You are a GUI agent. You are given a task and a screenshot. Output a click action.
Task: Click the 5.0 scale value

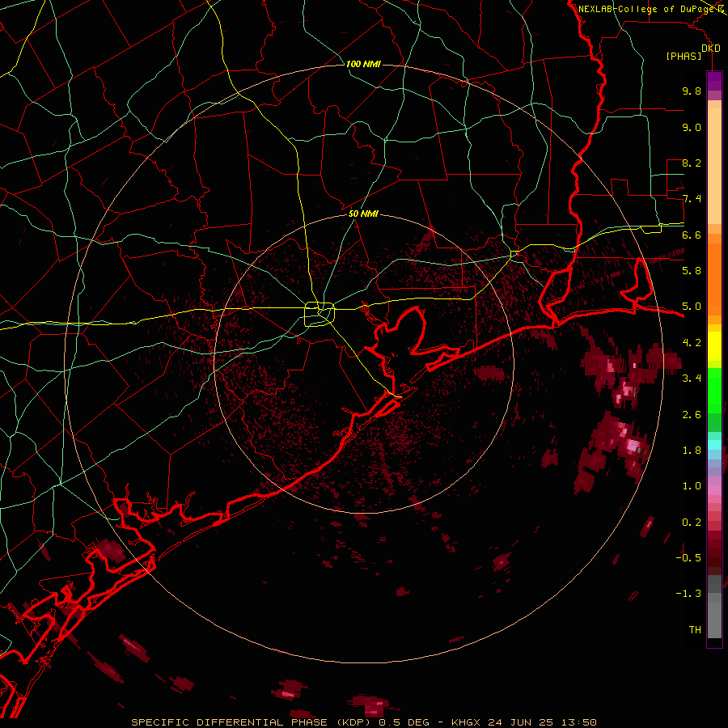point(692,307)
